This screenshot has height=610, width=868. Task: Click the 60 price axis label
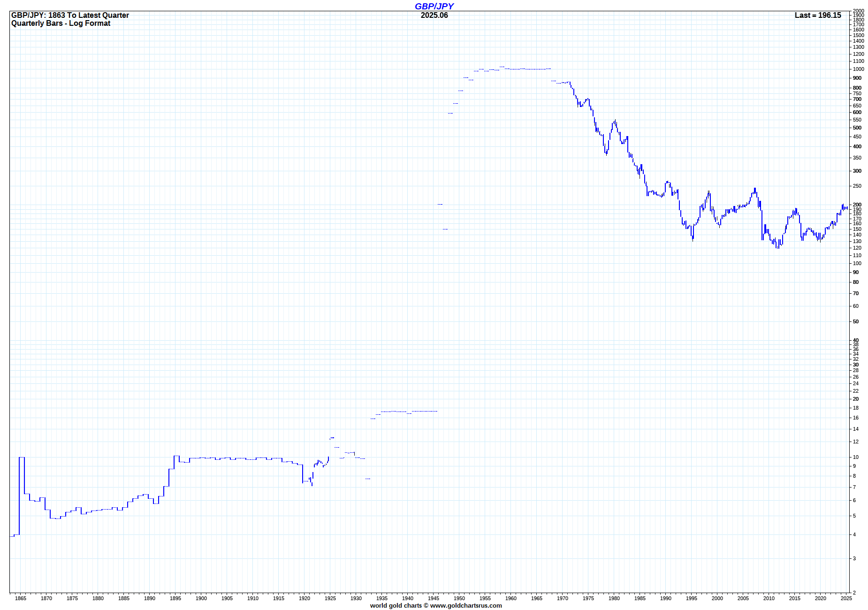856,306
